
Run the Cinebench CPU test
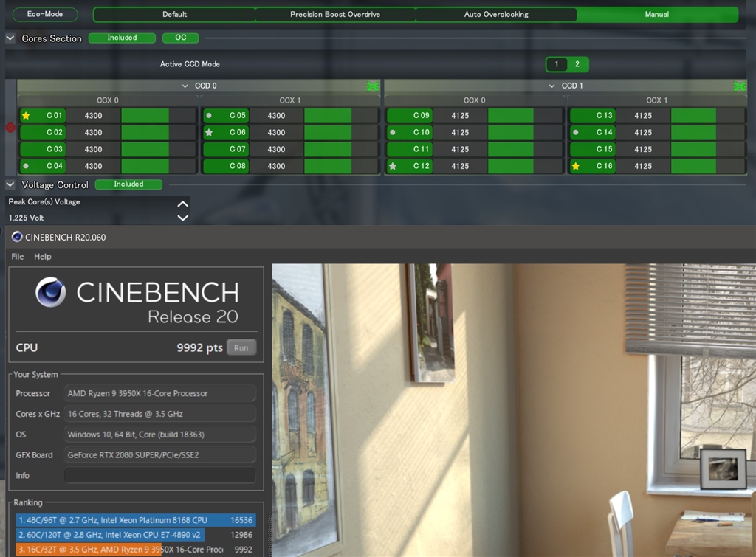point(241,348)
